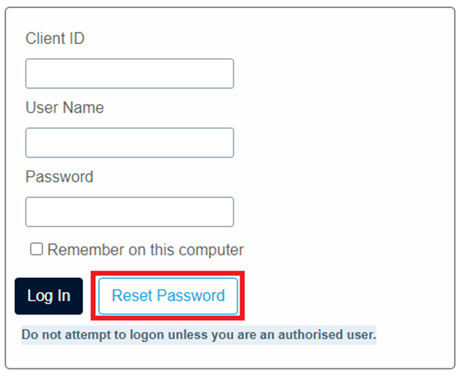Click the Password label text
Image resolution: width=467 pixels, height=377 pixels.
point(59,177)
